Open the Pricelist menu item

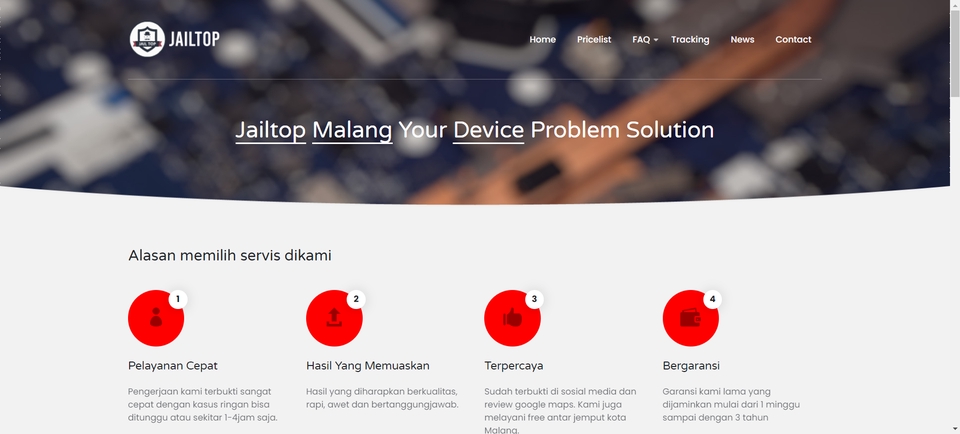pyautogui.click(x=594, y=39)
